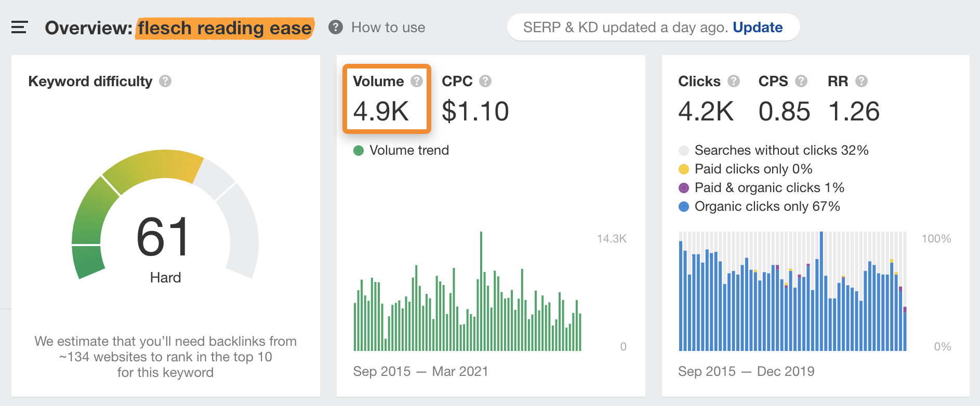Toggle Organic clicks only legend item
980x406 pixels.
click(x=684, y=207)
